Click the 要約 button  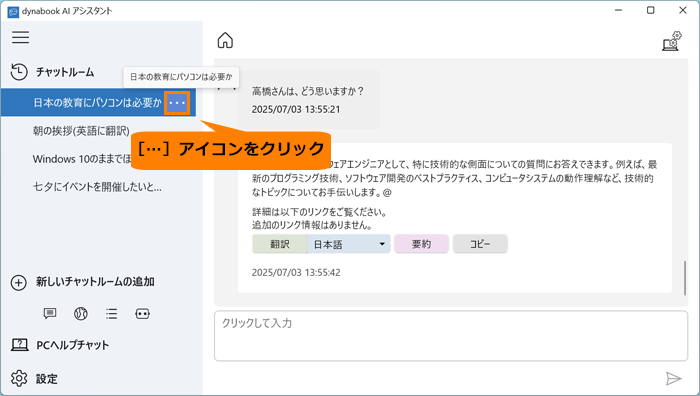[421, 244]
